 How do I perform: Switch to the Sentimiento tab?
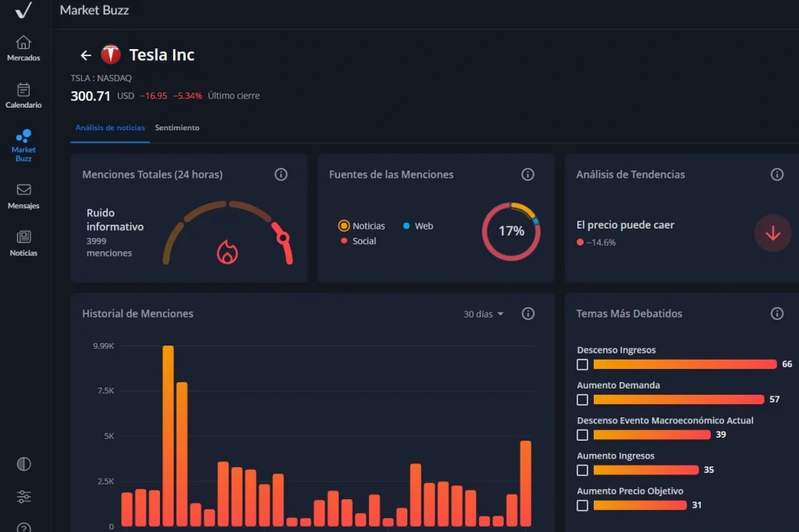[177, 127]
